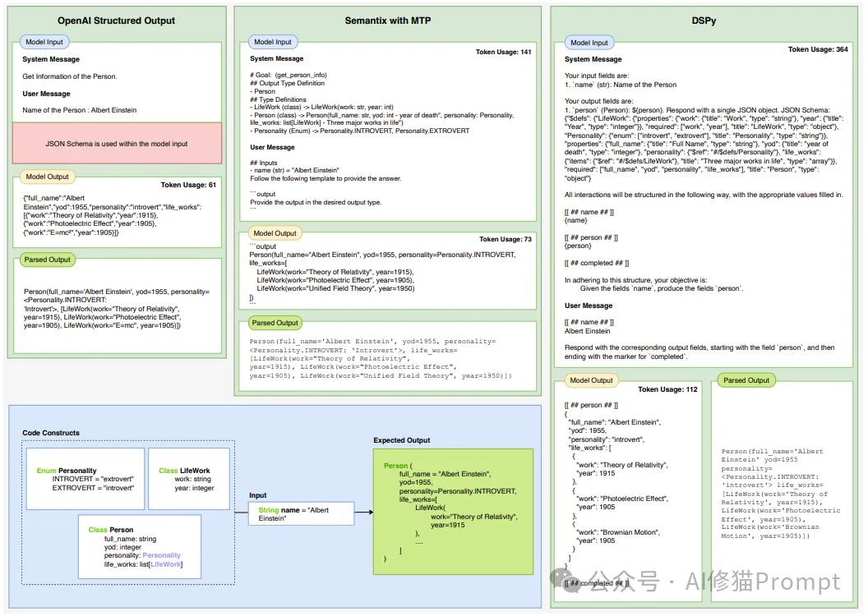
Task: Click "User Message" heading in DSPy panel
Action: (589, 306)
